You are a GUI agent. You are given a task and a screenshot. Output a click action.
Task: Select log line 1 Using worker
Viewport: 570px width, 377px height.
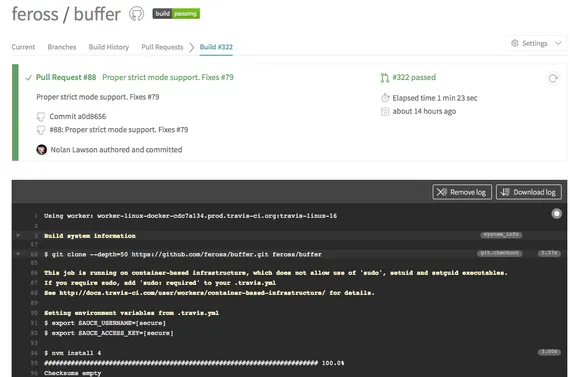(x=190, y=216)
